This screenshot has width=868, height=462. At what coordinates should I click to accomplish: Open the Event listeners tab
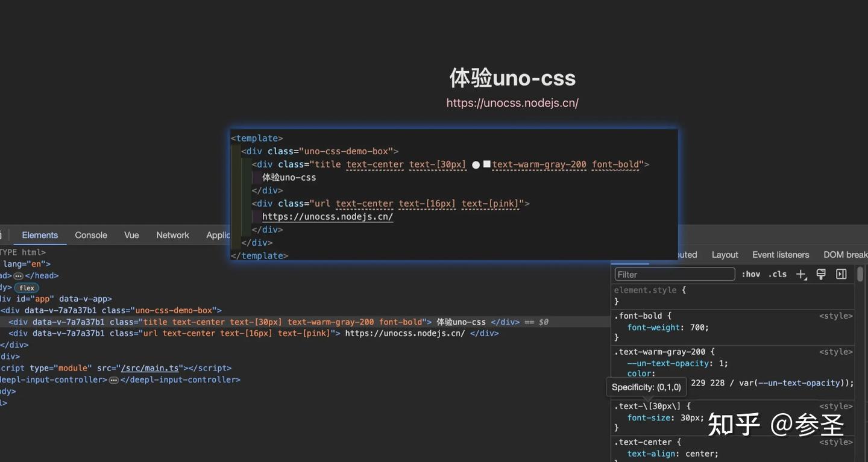781,255
